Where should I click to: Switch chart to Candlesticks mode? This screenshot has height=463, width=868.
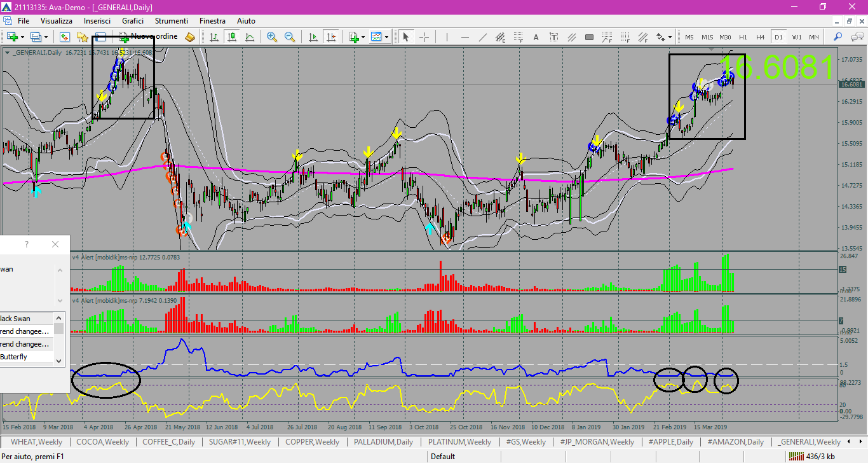(x=232, y=37)
